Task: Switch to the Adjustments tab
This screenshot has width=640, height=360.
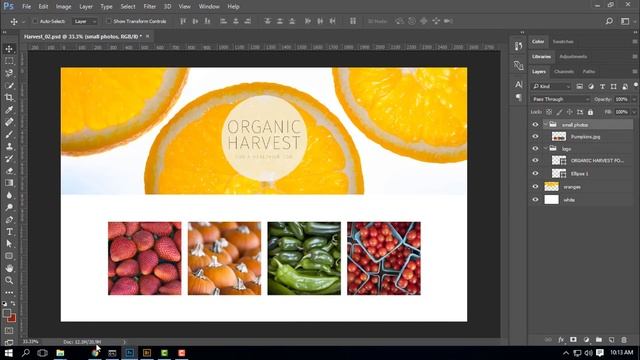Action: coord(573,57)
